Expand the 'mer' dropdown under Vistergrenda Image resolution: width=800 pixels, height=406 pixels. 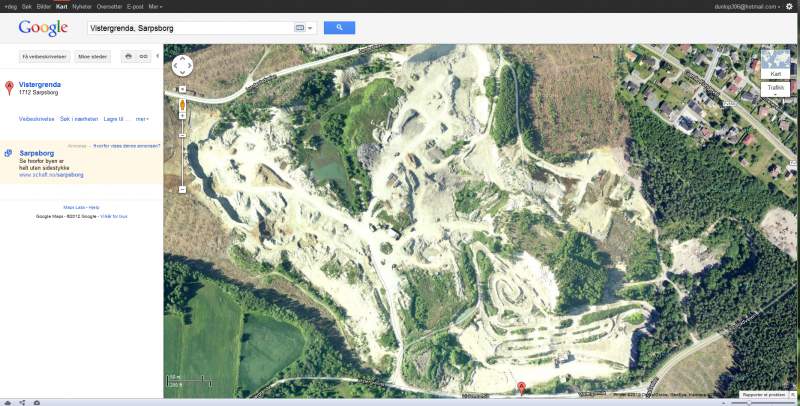point(142,119)
